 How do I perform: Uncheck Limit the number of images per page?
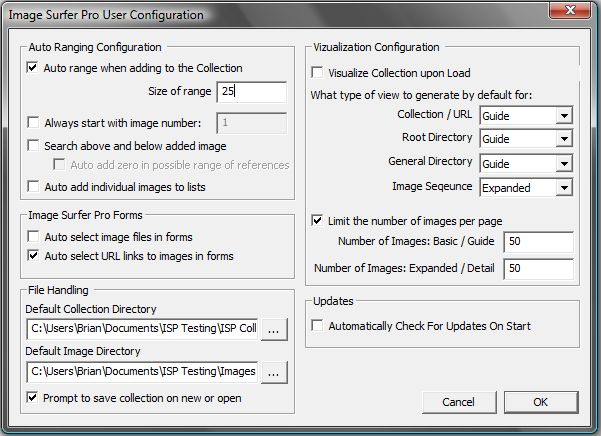317,221
